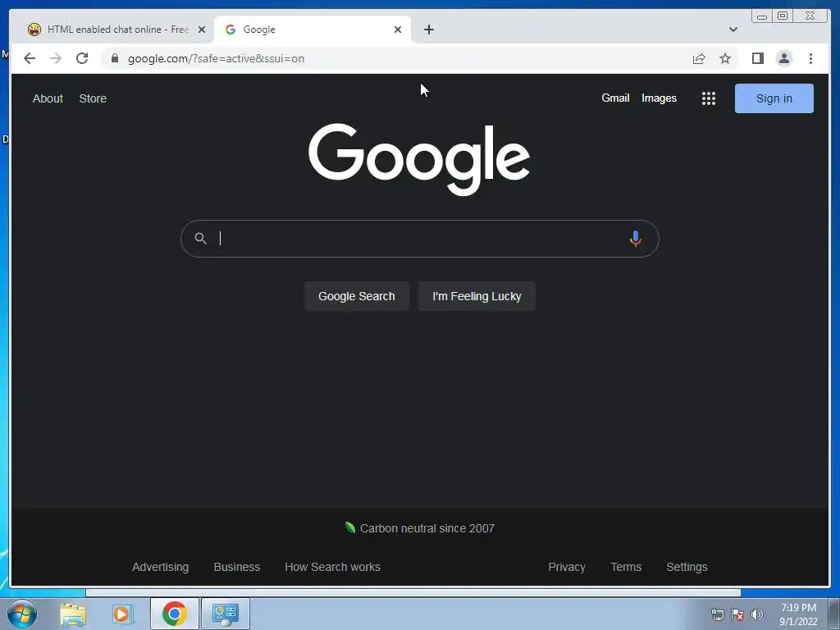Click inside the Google search field
Viewport: 840px width, 630px height.
coord(419,239)
